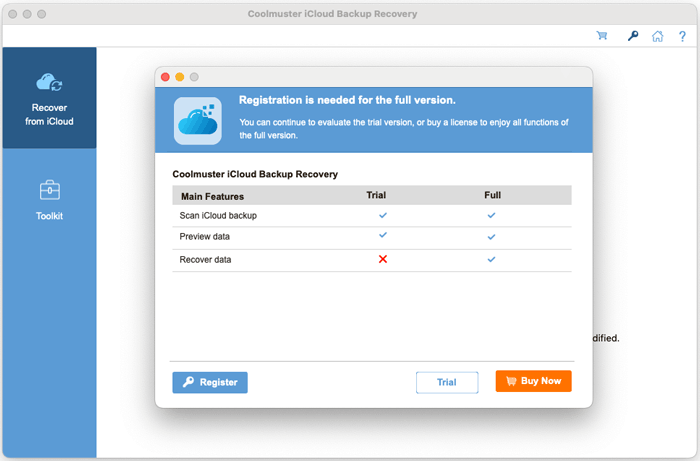The width and height of the screenshot is (700, 461).
Task: Click the key registration icon in toolbar
Action: coord(633,36)
